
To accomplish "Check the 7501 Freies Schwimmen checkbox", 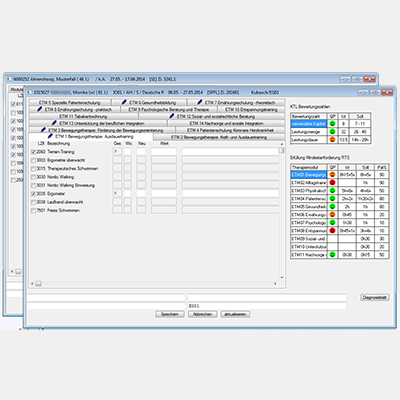I will 33,211.
